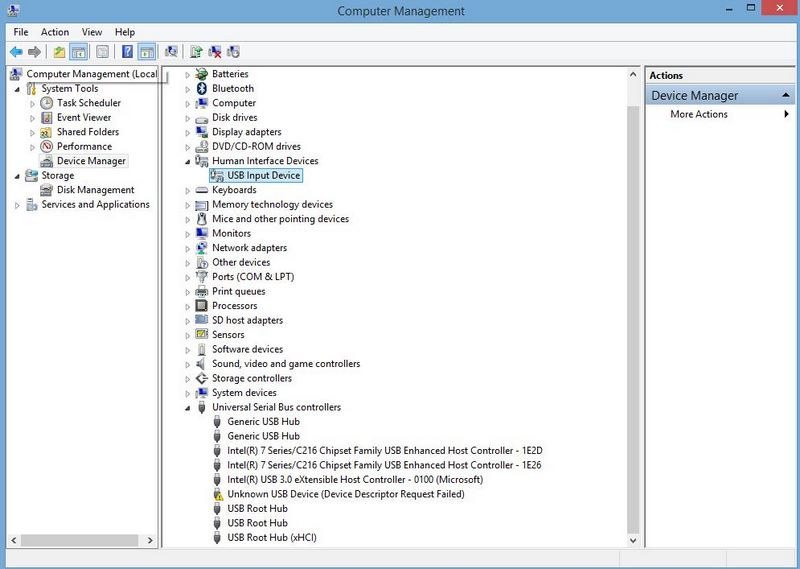Image resolution: width=800 pixels, height=569 pixels.
Task: Click the Task Scheduler clock icon
Action: click(46, 103)
